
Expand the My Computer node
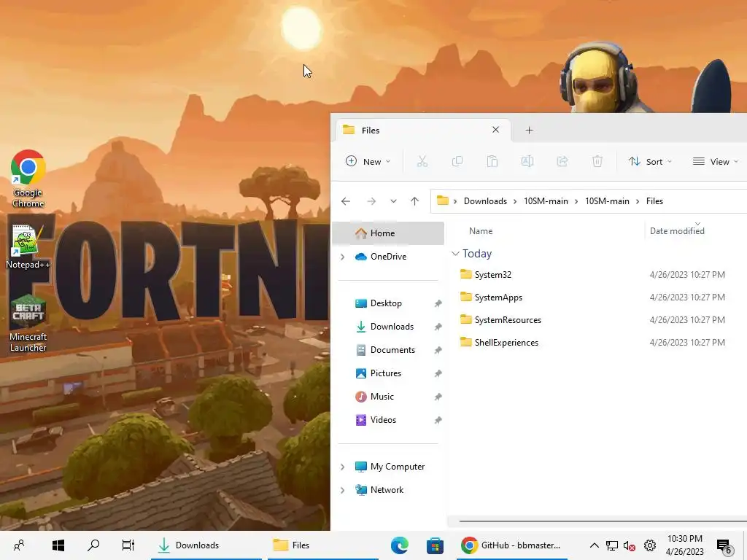342,467
